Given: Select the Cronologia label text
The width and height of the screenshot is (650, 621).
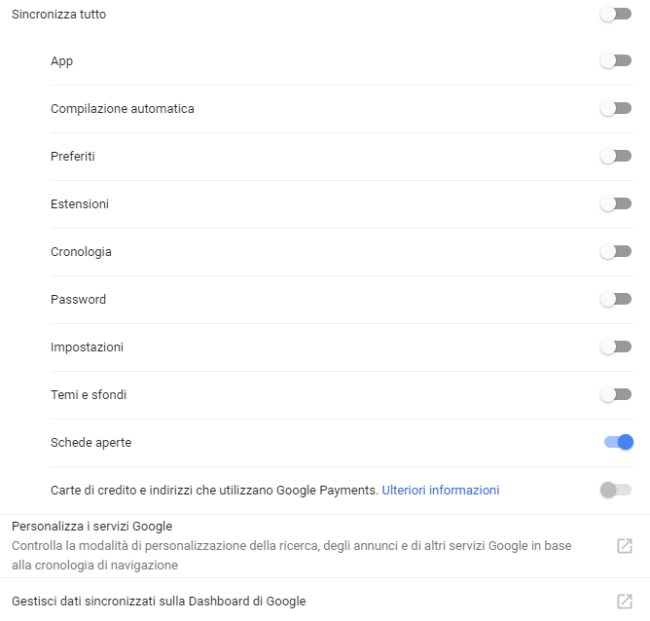Looking at the screenshot, I should [81, 251].
